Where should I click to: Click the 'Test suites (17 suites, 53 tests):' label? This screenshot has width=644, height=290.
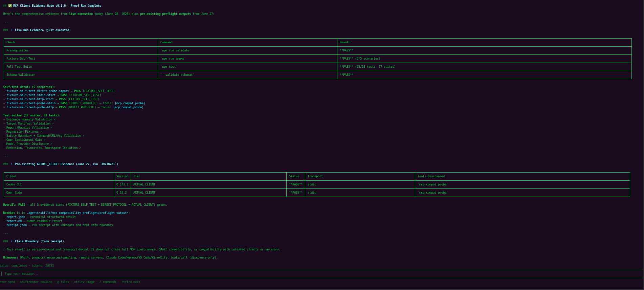[32, 115]
